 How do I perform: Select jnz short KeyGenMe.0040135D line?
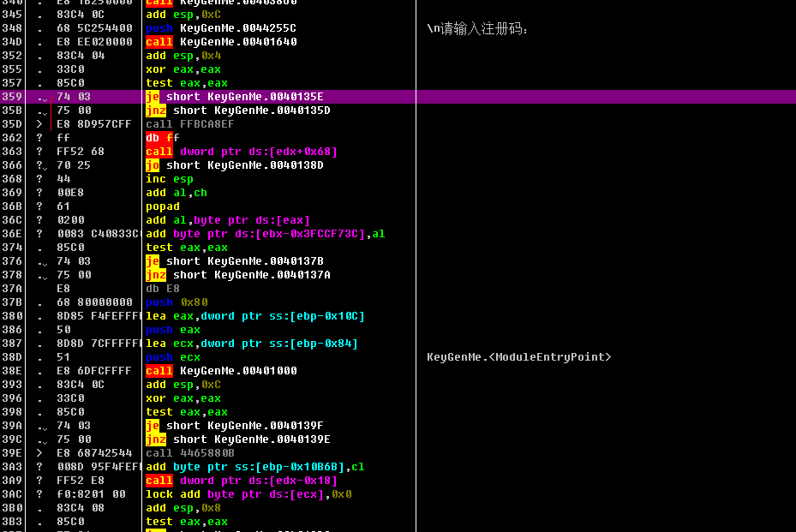coord(238,111)
